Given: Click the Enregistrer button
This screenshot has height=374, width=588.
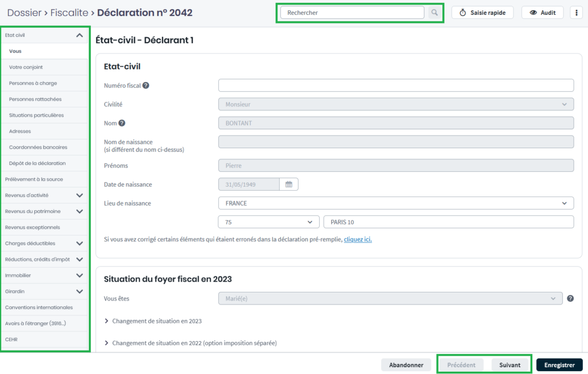Looking at the screenshot, I should 559,365.
